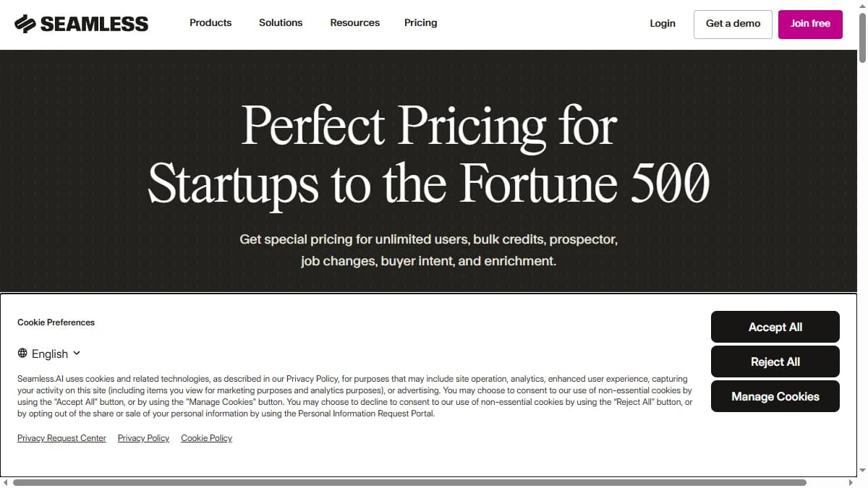This screenshot has width=868, height=488.
Task: Open the Cookie Policy link
Action: pos(206,438)
